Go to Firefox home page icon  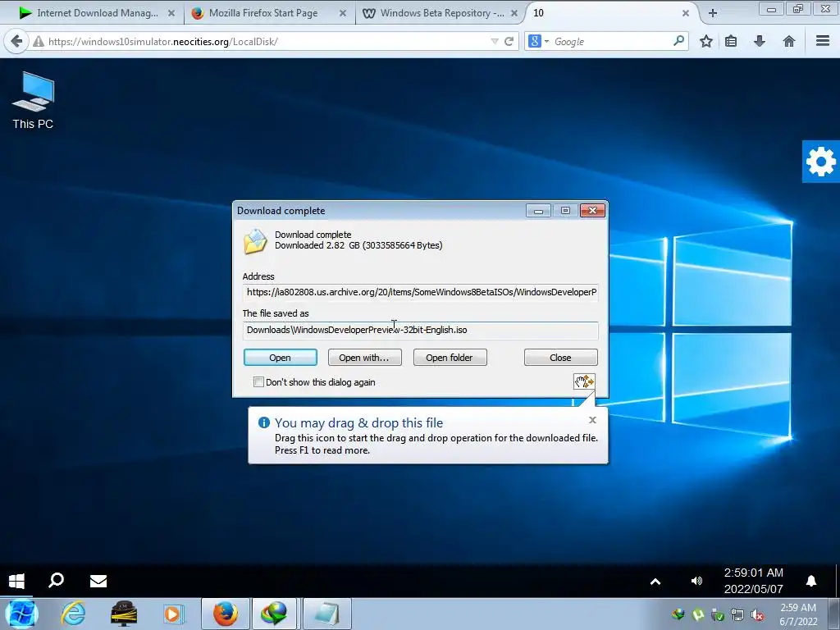click(x=788, y=41)
